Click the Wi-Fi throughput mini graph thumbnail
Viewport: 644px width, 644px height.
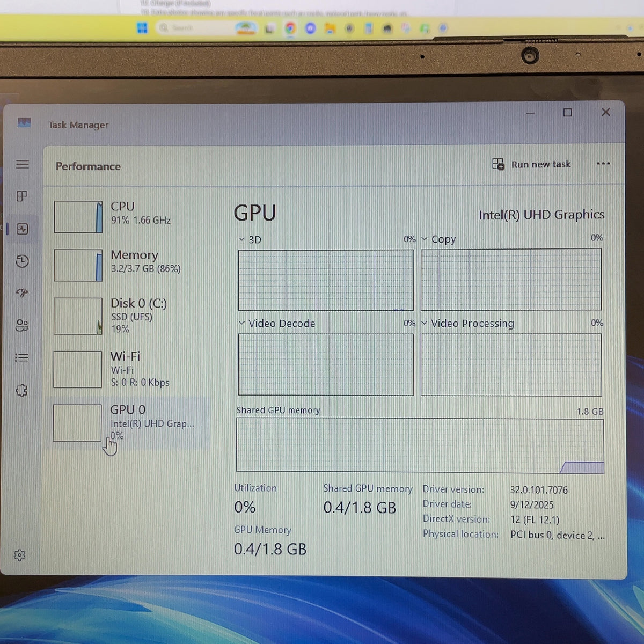[x=78, y=369]
